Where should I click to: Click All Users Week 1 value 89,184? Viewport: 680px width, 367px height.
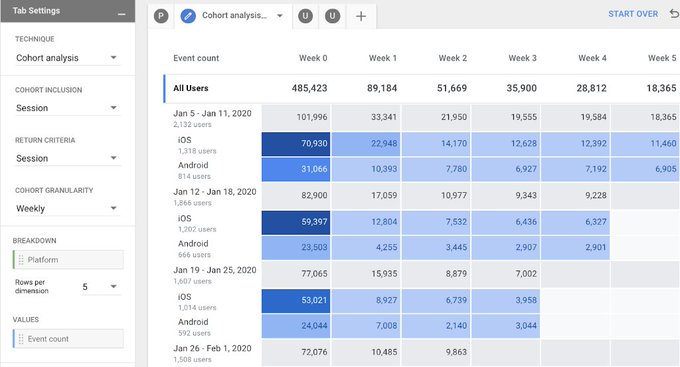point(382,88)
